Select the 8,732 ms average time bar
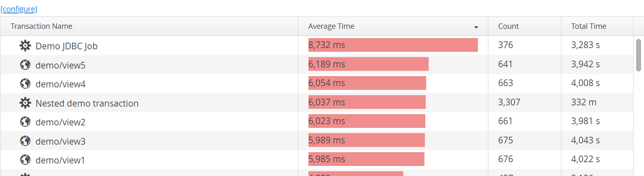The image size is (644, 176). pos(393,45)
